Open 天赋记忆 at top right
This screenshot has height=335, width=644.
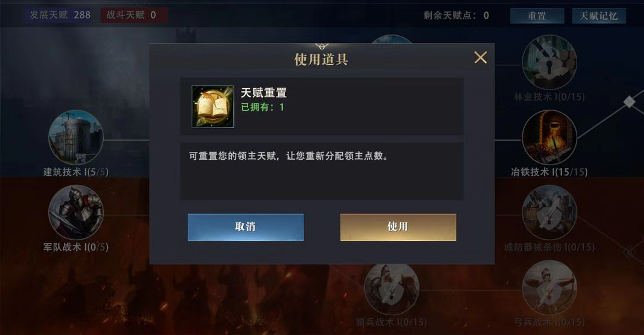click(x=599, y=16)
